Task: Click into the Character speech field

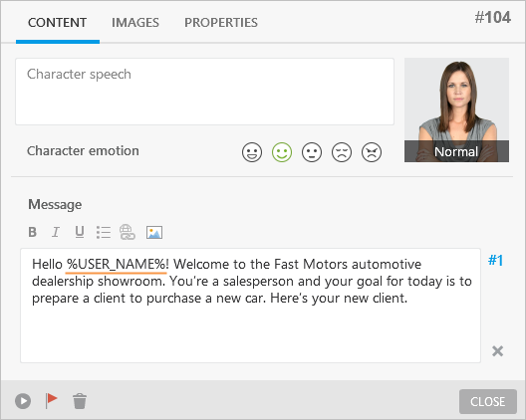Action: (204, 92)
